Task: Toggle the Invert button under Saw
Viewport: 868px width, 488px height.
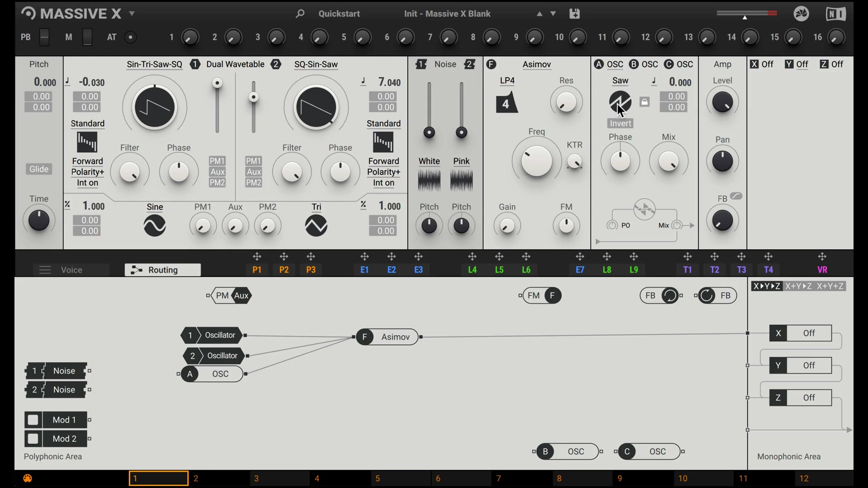Action: [x=620, y=123]
